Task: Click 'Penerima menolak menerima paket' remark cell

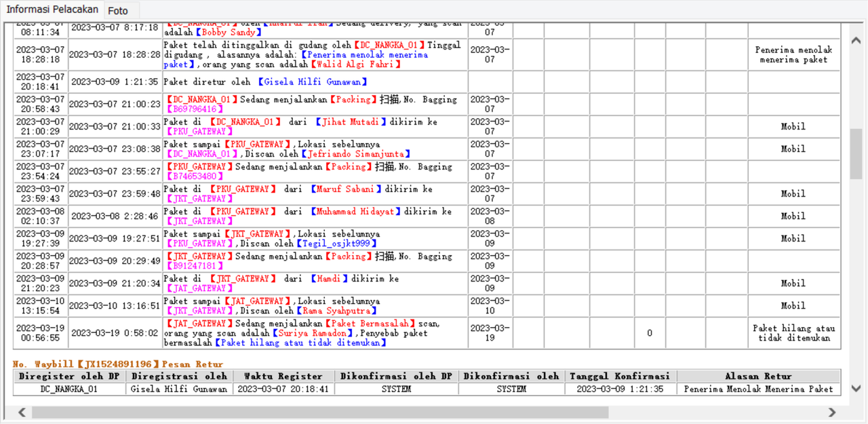Action: point(794,55)
